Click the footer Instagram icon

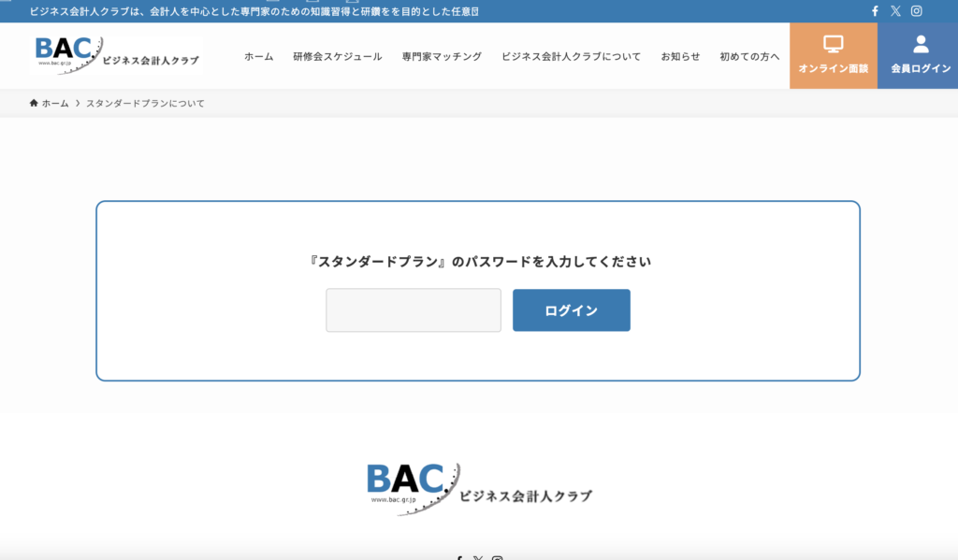click(x=498, y=558)
